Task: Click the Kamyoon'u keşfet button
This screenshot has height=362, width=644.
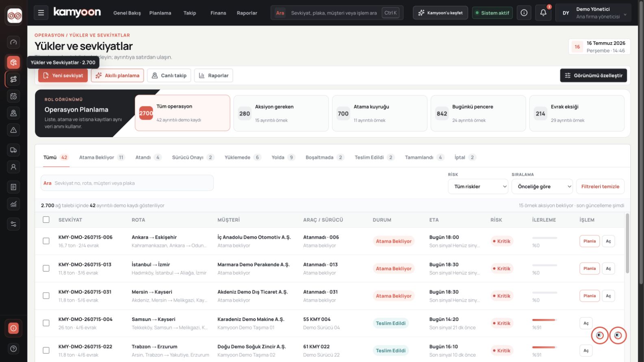Action: click(x=440, y=13)
